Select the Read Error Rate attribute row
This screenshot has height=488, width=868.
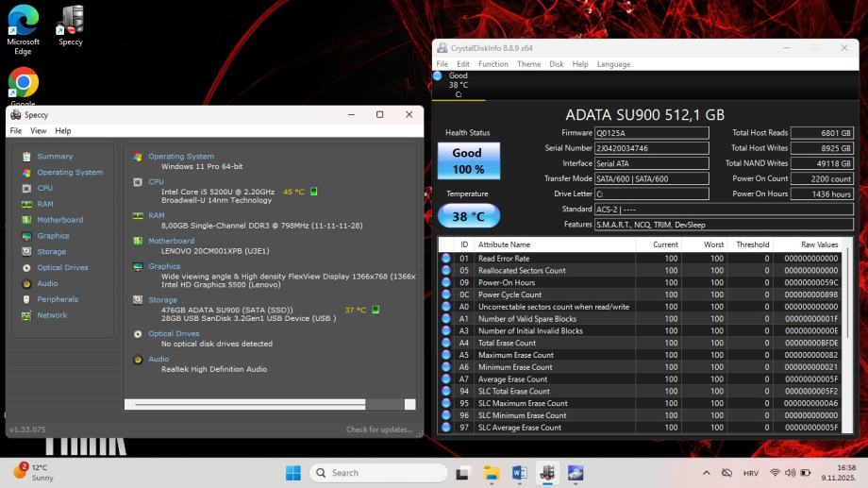coord(640,259)
